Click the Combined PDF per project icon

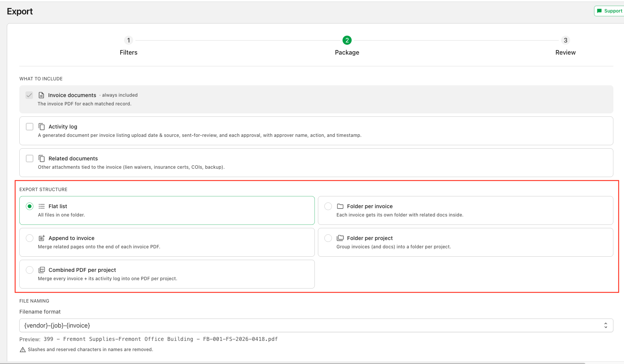[42, 270]
